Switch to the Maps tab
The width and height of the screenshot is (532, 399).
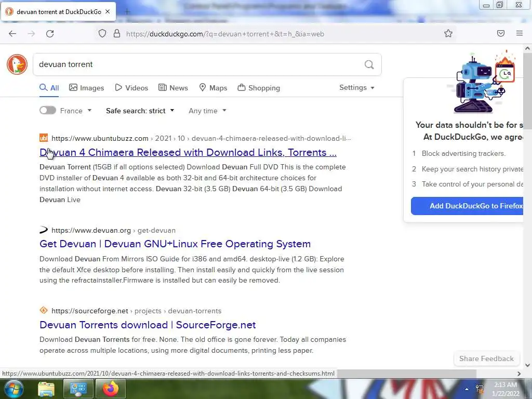click(x=213, y=88)
